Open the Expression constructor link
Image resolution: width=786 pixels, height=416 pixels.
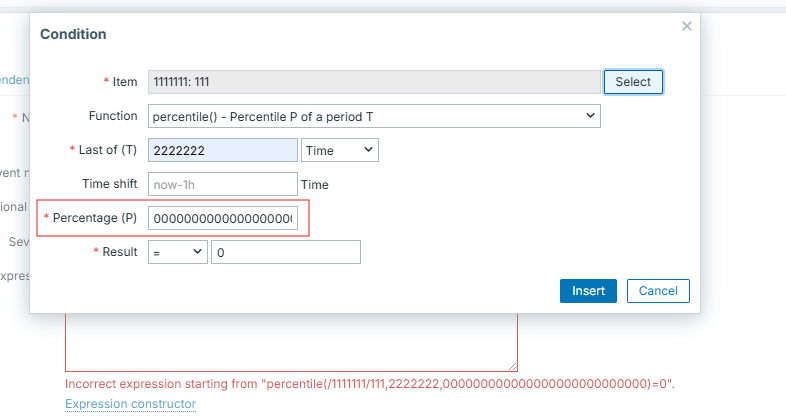130,404
